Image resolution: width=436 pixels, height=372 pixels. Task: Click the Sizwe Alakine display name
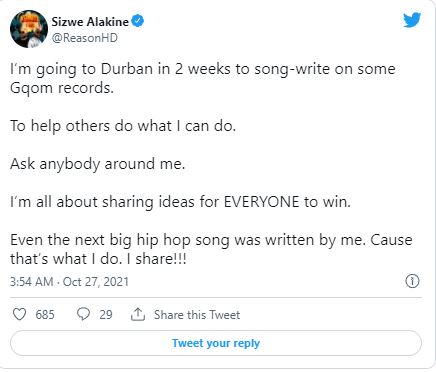(90, 22)
